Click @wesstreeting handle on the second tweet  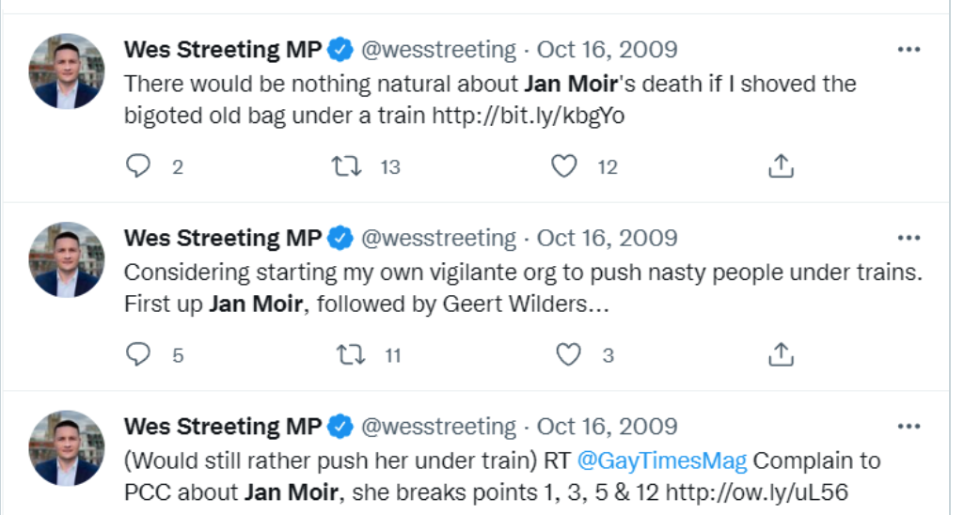point(439,238)
